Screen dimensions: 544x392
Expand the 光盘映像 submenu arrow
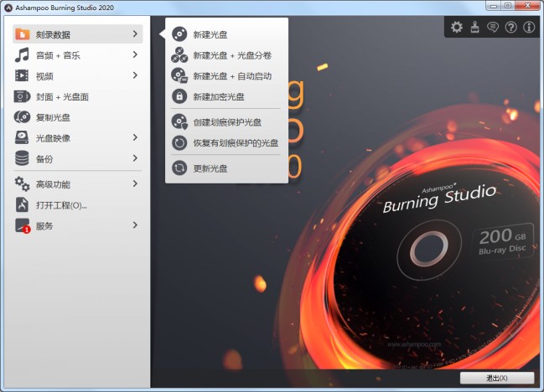pos(135,137)
